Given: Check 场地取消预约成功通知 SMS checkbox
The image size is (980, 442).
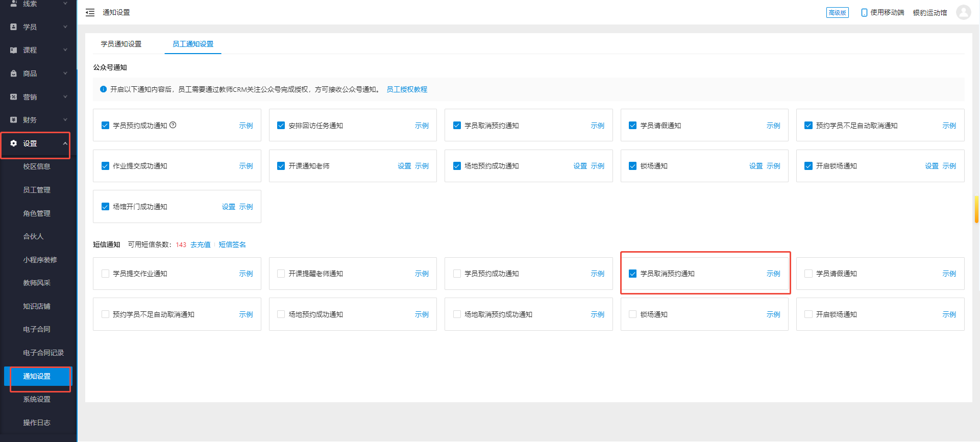Looking at the screenshot, I should (x=457, y=314).
